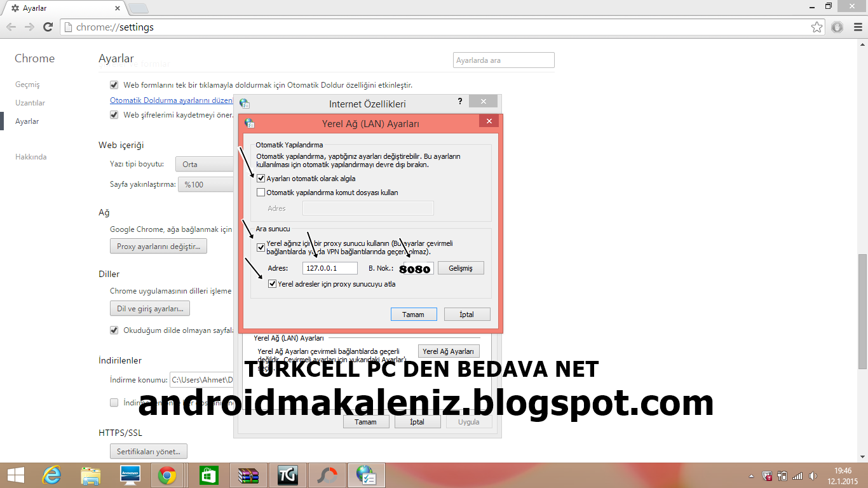Click Sertifikaları yönet button
The height and width of the screenshot is (488, 868).
pos(149,452)
